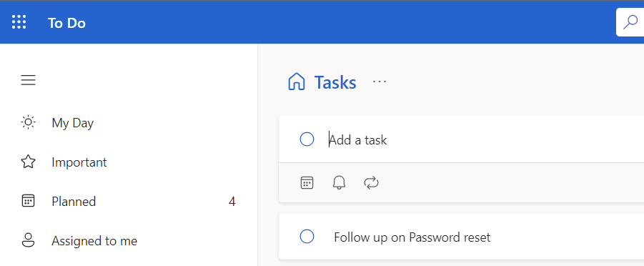Click the Important star icon
The width and height of the screenshot is (644, 266).
coord(28,162)
